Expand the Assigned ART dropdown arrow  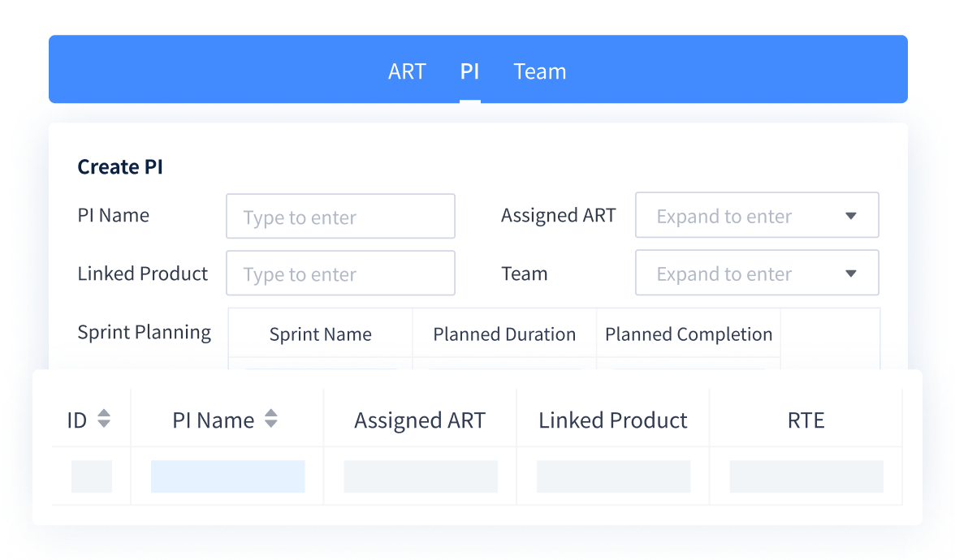[x=851, y=216]
